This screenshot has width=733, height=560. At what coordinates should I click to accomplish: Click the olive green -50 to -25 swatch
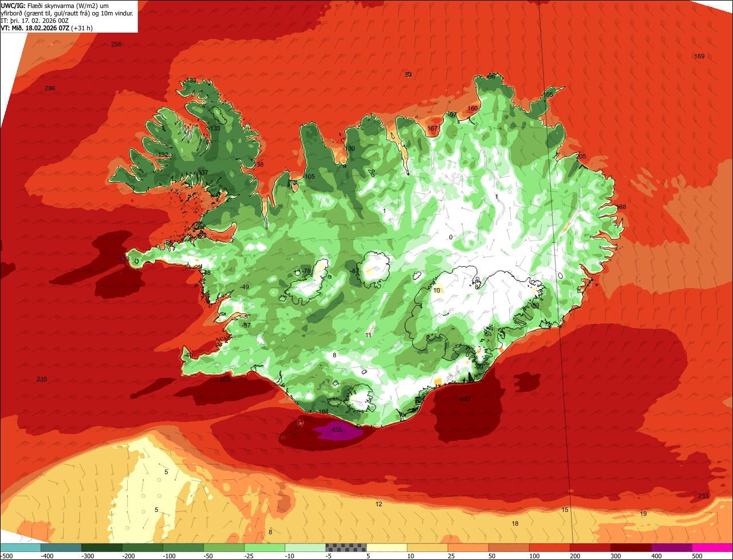pos(224,547)
